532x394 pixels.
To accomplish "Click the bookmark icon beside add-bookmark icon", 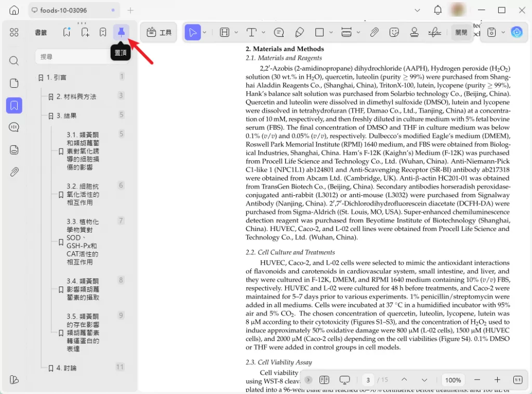I will pos(103,32).
